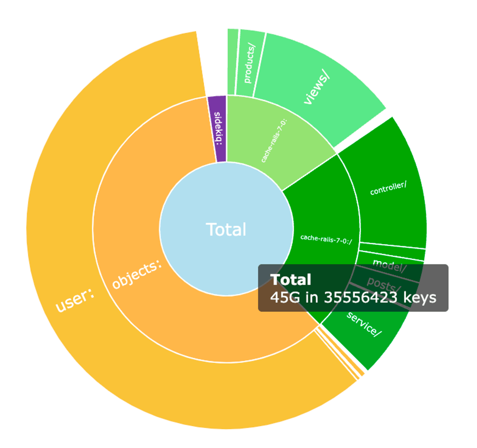The height and width of the screenshot is (448, 477).
Task: Click the thin green sliver left of products/
Action: click(x=232, y=62)
